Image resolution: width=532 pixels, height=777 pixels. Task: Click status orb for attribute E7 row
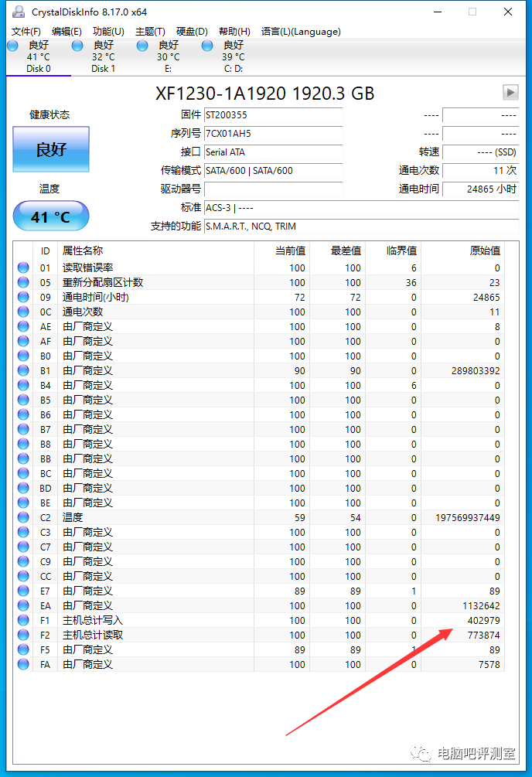coord(23,591)
